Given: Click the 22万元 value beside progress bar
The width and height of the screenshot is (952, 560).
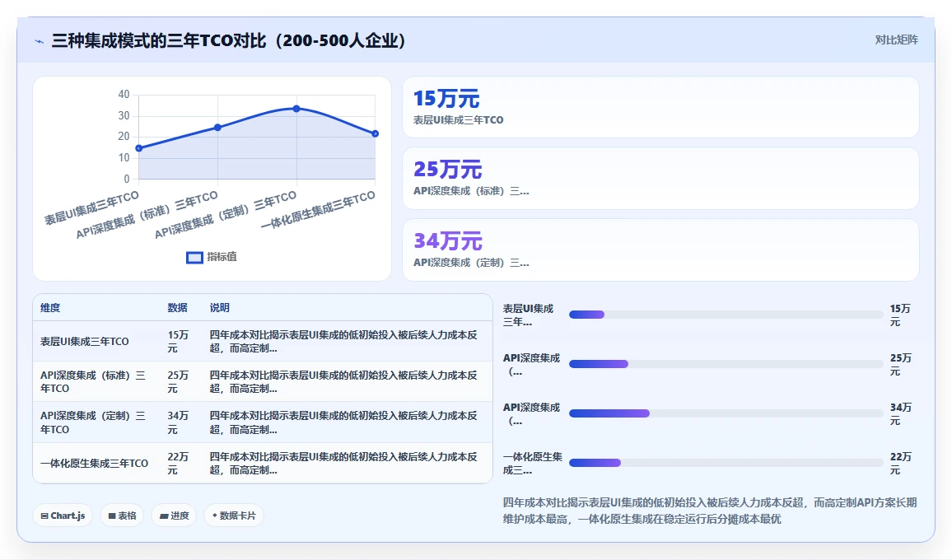Looking at the screenshot, I should 900,464.
